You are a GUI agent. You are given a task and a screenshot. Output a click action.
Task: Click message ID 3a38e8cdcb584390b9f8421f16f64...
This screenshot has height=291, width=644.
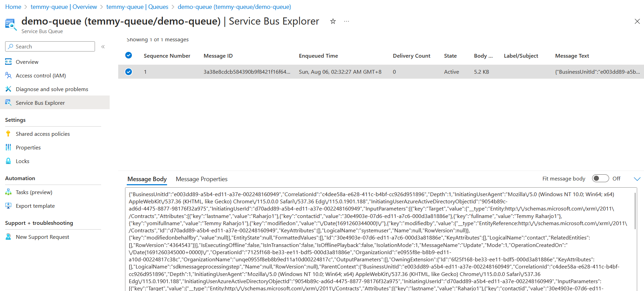[x=247, y=72]
